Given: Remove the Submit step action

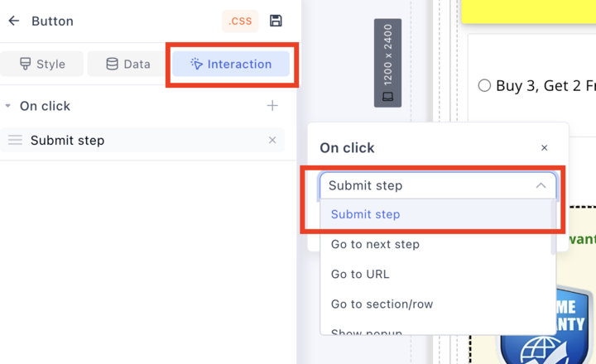Looking at the screenshot, I should click(272, 141).
